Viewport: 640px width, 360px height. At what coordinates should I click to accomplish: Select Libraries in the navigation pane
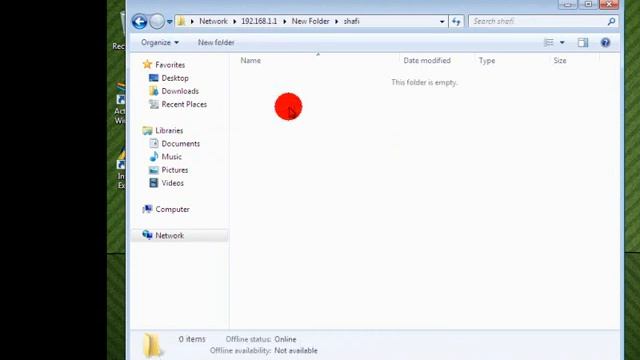pyautogui.click(x=169, y=131)
